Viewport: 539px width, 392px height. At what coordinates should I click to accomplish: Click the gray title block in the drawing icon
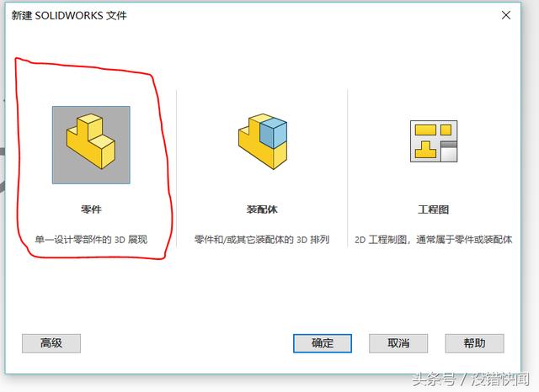449,151
